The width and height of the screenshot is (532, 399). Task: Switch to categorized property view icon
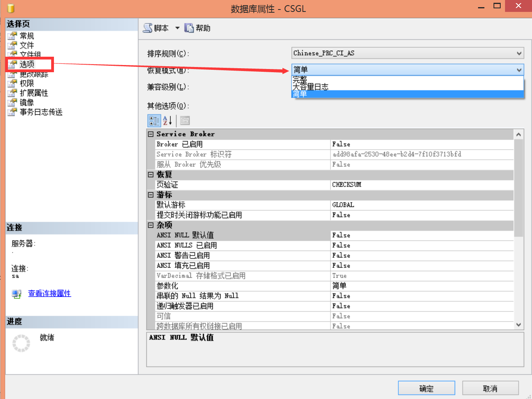coord(154,121)
